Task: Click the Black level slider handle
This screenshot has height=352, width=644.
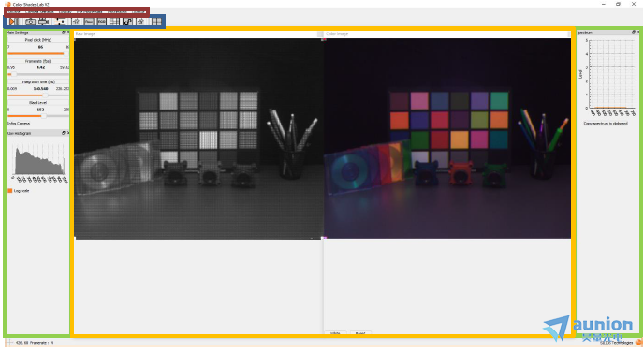Action: (44, 116)
